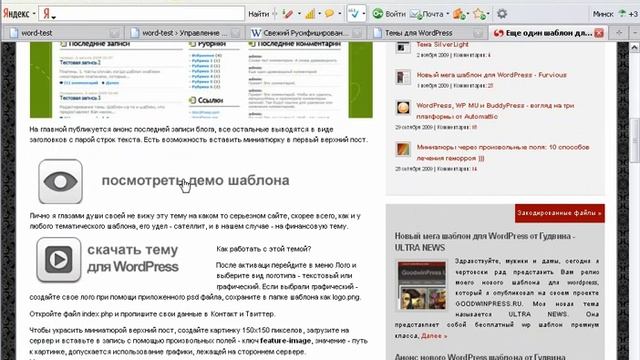
Task: Follow the Далее » read-more link
Action: (x=434, y=336)
